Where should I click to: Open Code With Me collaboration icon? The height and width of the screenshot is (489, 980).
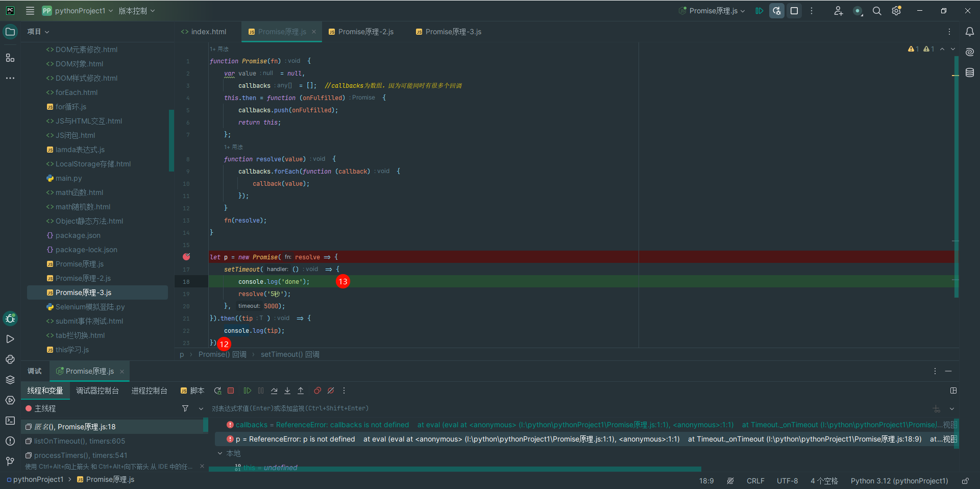[838, 11]
